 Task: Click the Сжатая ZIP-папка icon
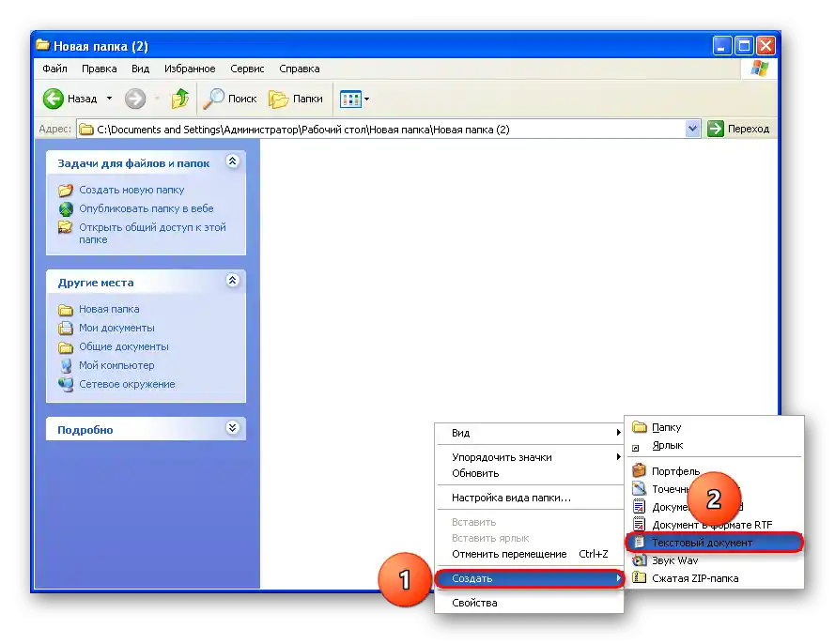pos(639,577)
